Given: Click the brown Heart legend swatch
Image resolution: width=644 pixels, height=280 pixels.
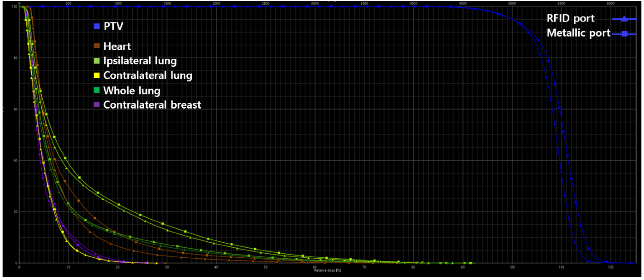Looking at the screenshot, I should click(97, 46).
